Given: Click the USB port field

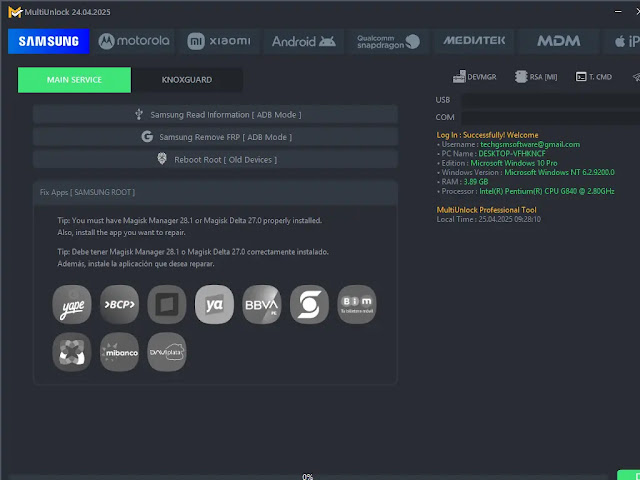Looking at the screenshot, I should pos(551,100).
